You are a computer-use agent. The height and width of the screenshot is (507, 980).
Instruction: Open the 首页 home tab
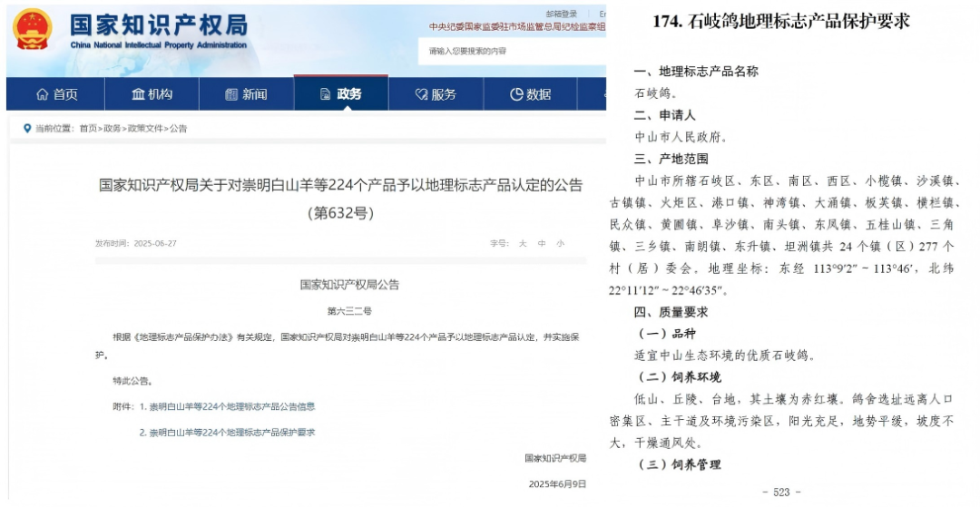coord(56,94)
